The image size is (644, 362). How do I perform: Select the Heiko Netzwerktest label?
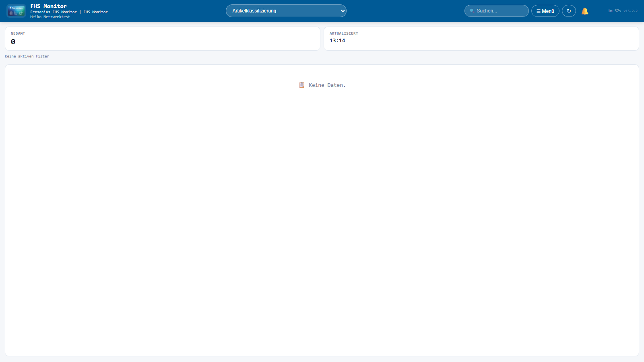tap(50, 17)
